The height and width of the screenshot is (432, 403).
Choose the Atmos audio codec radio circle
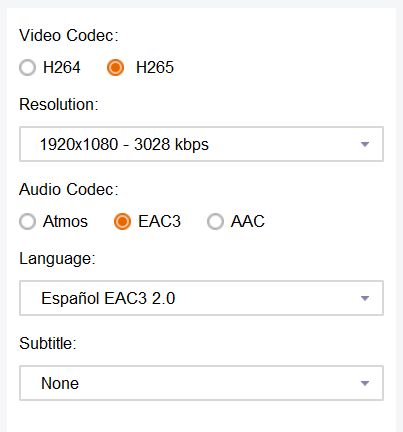27,222
